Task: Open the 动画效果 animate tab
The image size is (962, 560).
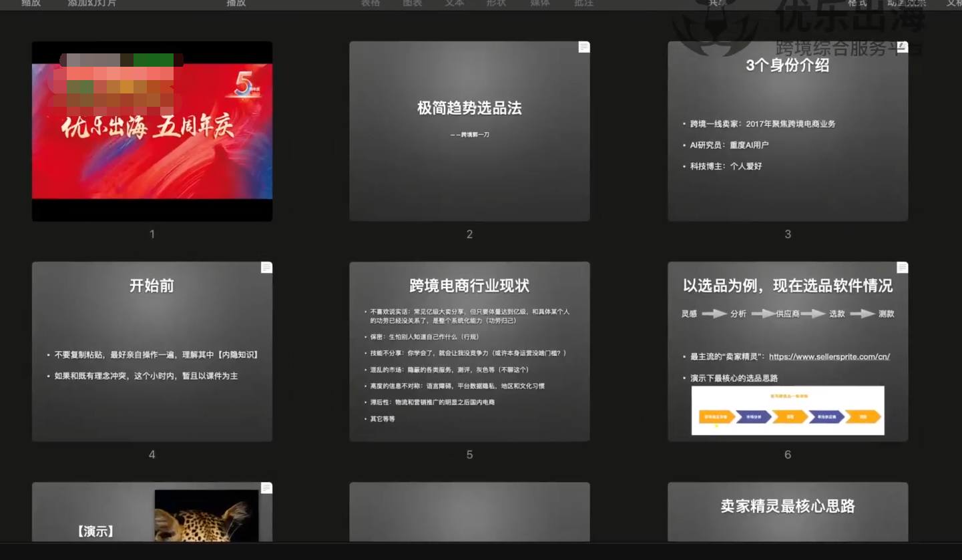Action: click(x=907, y=3)
